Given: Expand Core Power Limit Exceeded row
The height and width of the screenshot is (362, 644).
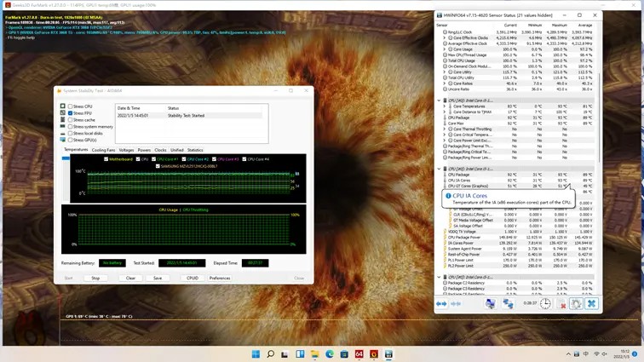Looking at the screenshot, I should point(444,141).
